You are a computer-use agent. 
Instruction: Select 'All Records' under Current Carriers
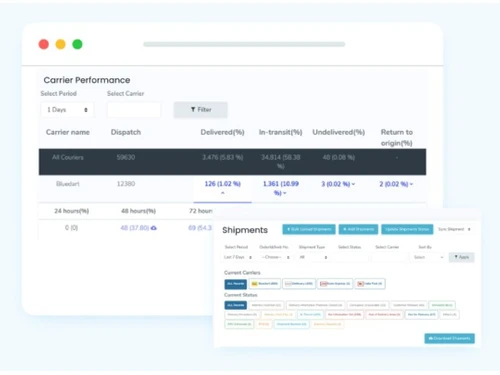tap(236, 284)
